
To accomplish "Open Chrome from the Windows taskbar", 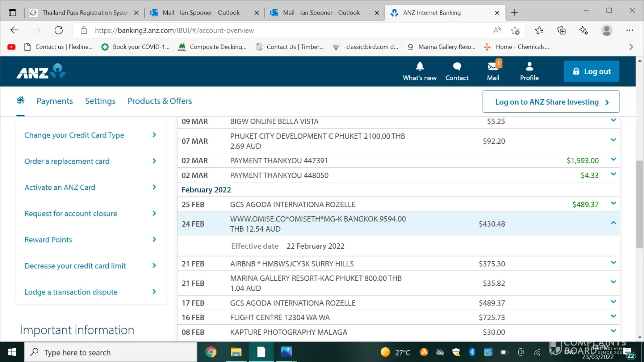I will (x=211, y=352).
